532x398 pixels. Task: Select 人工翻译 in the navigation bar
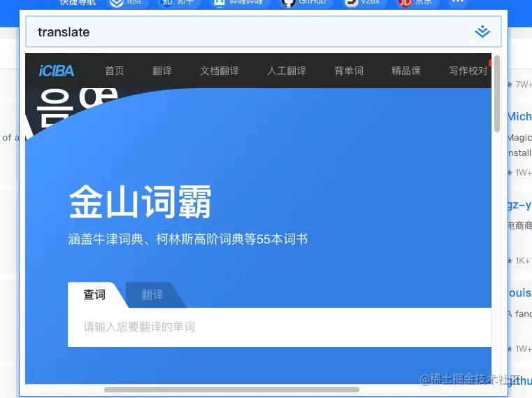click(287, 71)
